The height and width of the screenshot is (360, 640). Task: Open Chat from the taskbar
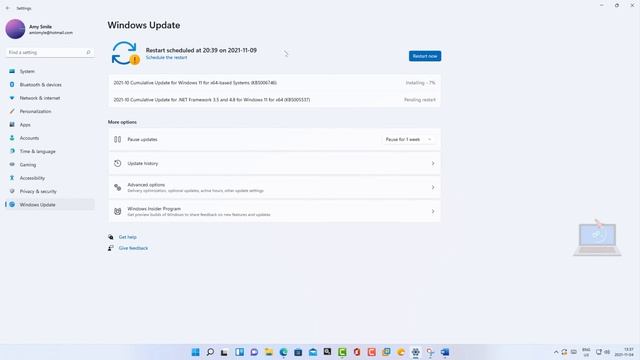[x=254, y=352]
